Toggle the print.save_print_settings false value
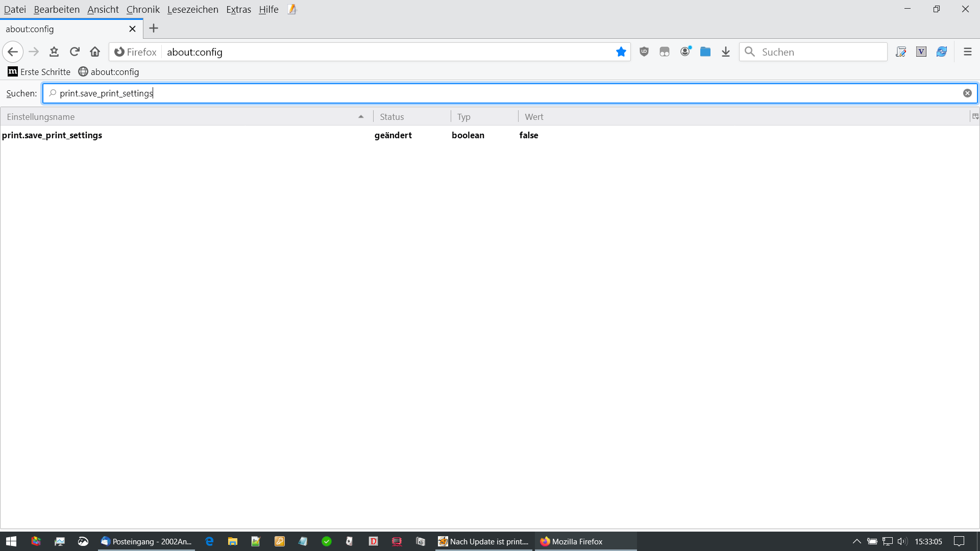 (529, 135)
